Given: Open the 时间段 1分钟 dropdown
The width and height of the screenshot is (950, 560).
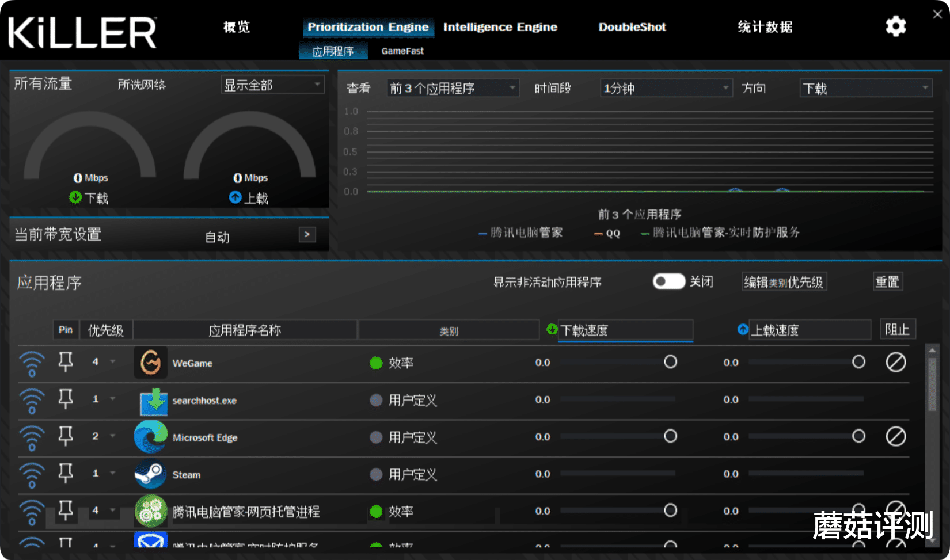Looking at the screenshot, I should click(x=666, y=88).
